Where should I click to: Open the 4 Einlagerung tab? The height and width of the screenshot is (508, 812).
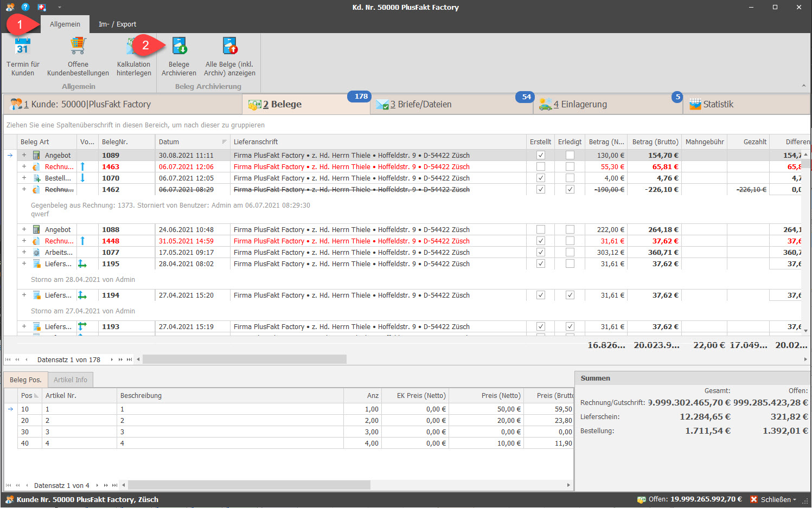pos(608,104)
